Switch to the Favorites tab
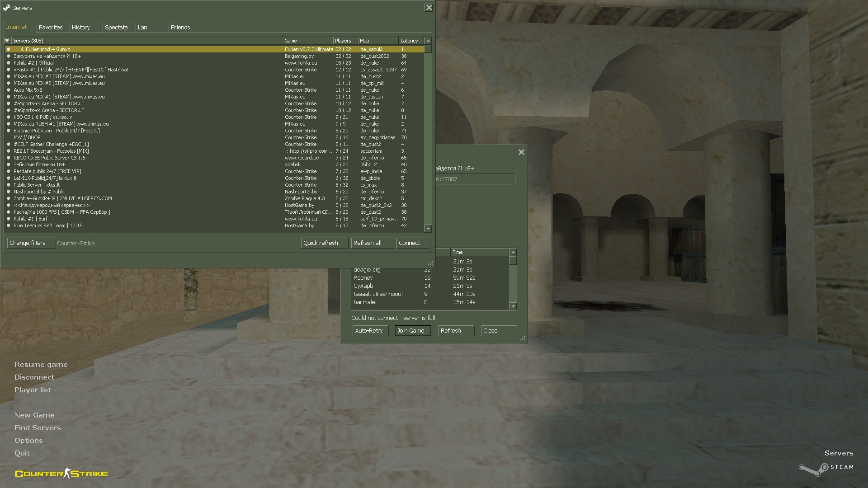 (x=53, y=28)
